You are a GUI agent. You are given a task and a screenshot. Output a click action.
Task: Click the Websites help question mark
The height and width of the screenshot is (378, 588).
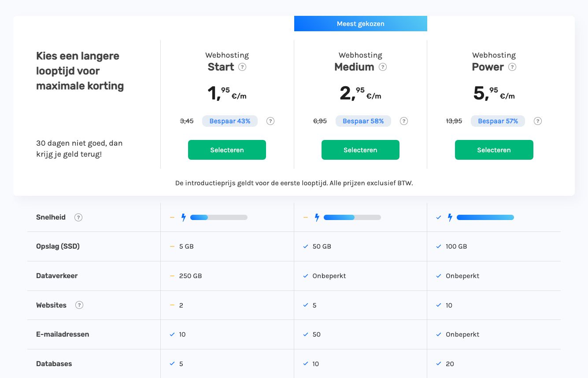(x=79, y=305)
